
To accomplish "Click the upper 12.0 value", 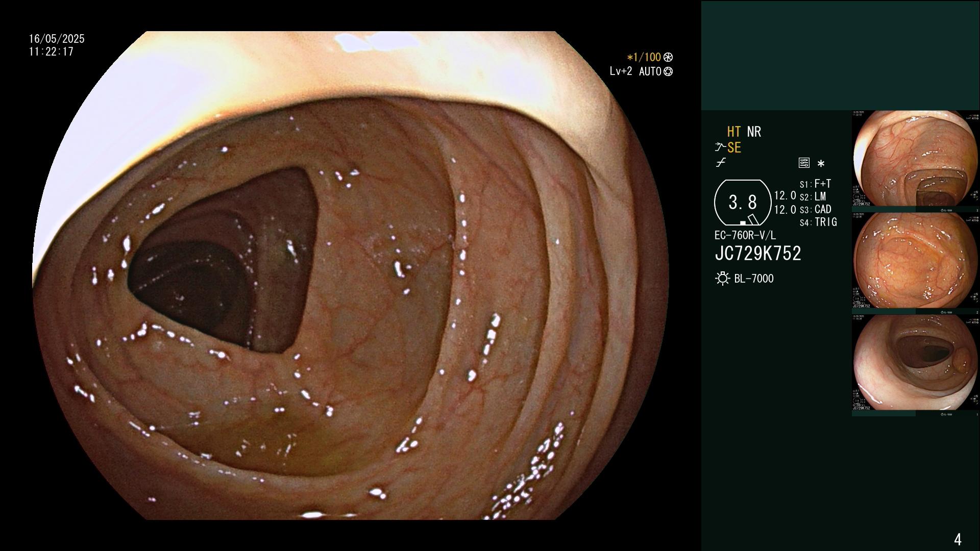I will [x=785, y=195].
